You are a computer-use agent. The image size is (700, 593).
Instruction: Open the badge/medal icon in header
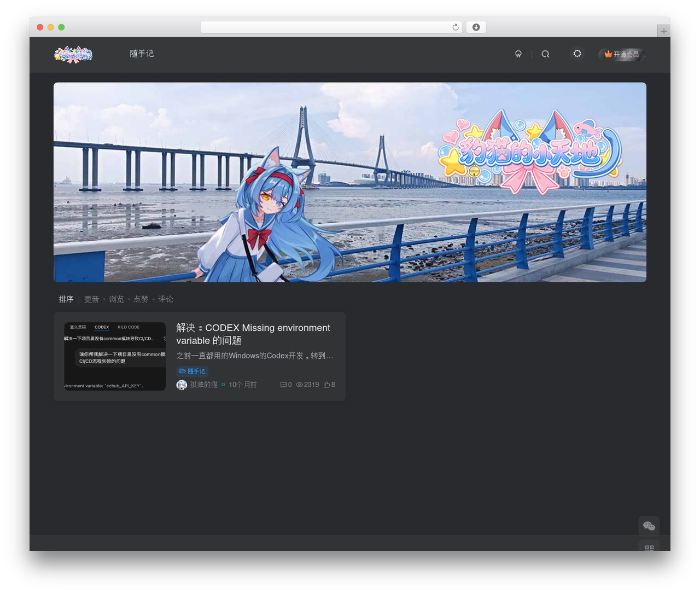[518, 54]
